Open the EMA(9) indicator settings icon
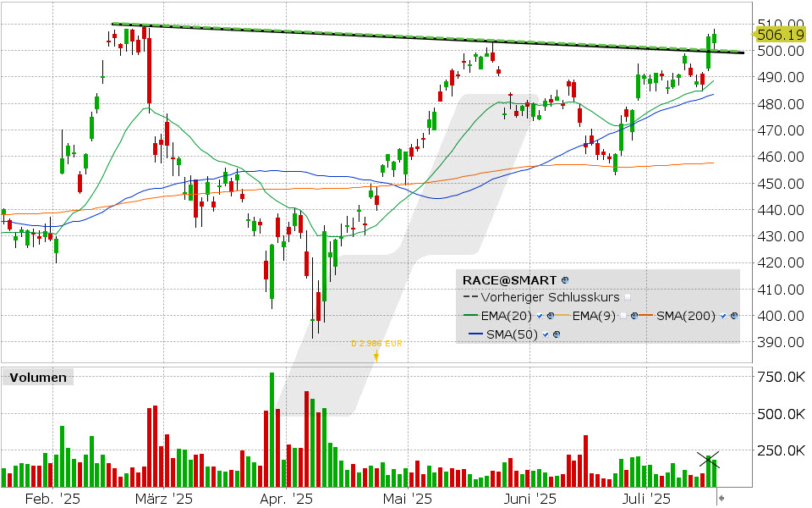The height and width of the screenshot is (508, 812). (634, 316)
